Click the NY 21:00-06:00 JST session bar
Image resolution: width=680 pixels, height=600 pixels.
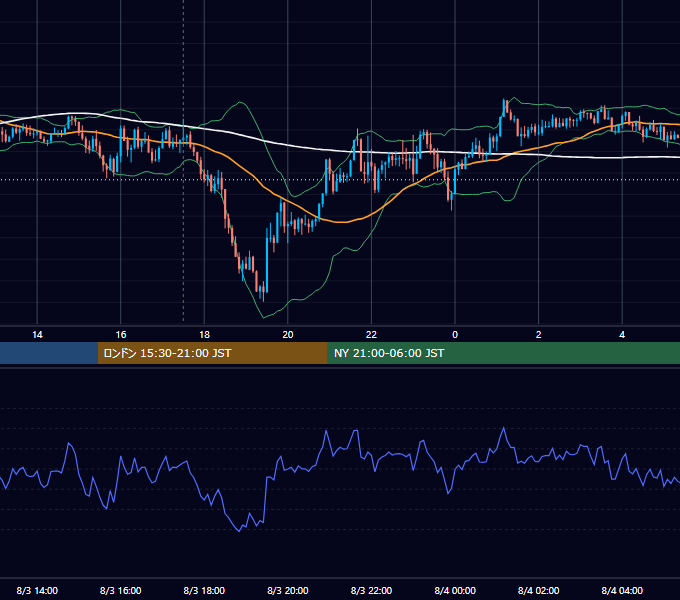click(503, 353)
